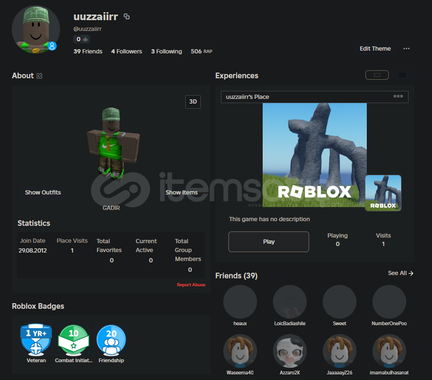Click the blue friend status badge on avatar
Screen dimensions: 432x380
pyautogui.click(x=52, y=46)
